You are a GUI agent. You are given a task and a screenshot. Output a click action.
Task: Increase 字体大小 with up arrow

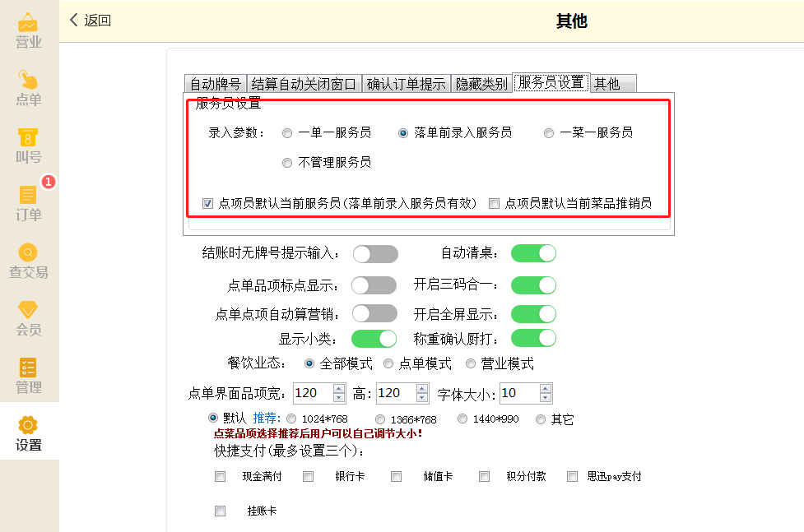(x=546, y=388)
